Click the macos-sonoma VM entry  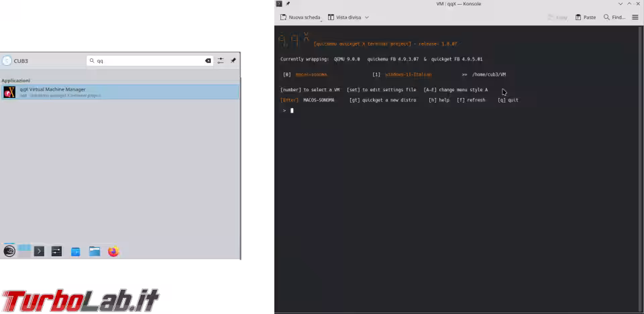click(311, 74)
